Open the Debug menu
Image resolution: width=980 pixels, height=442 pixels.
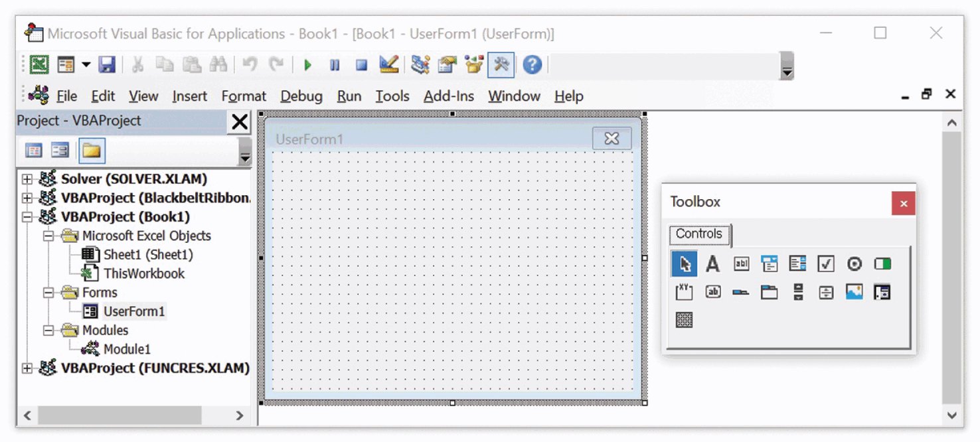click(301, 96)
